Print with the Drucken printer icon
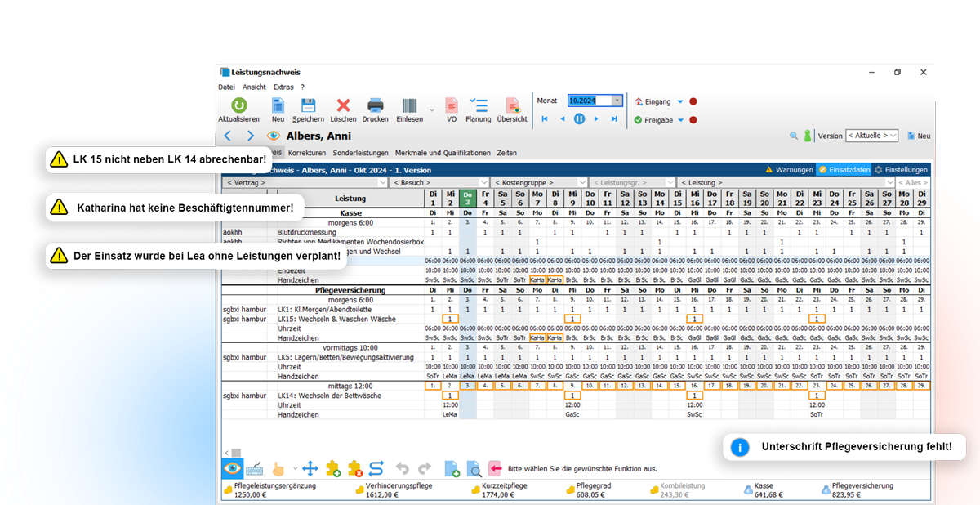980x505 pixels. pyautogui.click(x=375, y=105)
